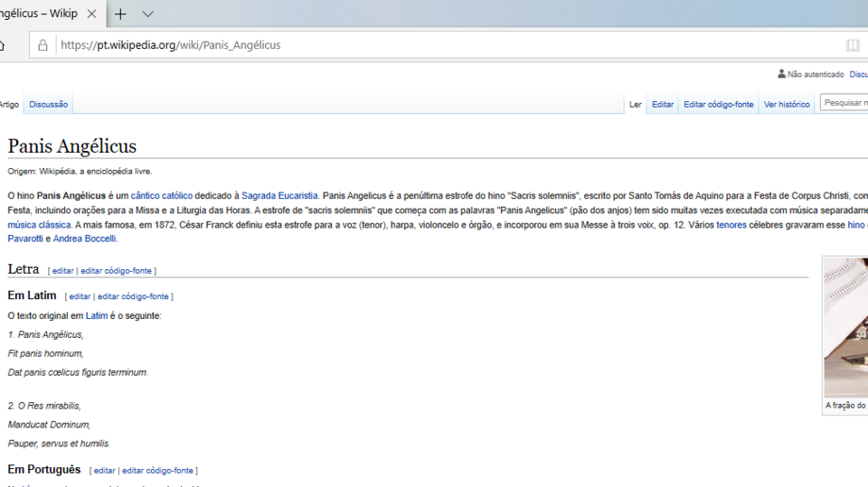Image resolution: width=868 pixels, height=487 pixels.
Task: Click editar beside Em Latim heading
Action: click(80, 296)
